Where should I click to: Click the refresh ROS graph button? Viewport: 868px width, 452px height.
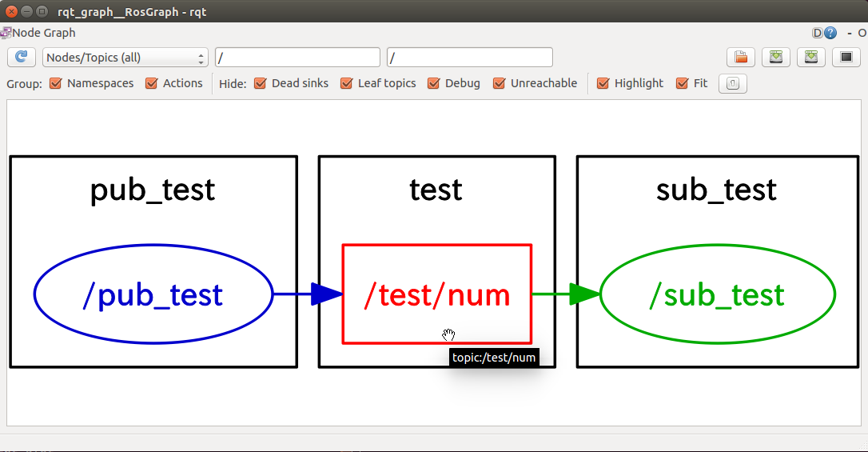pyautogui.click(x=22, y=57)
